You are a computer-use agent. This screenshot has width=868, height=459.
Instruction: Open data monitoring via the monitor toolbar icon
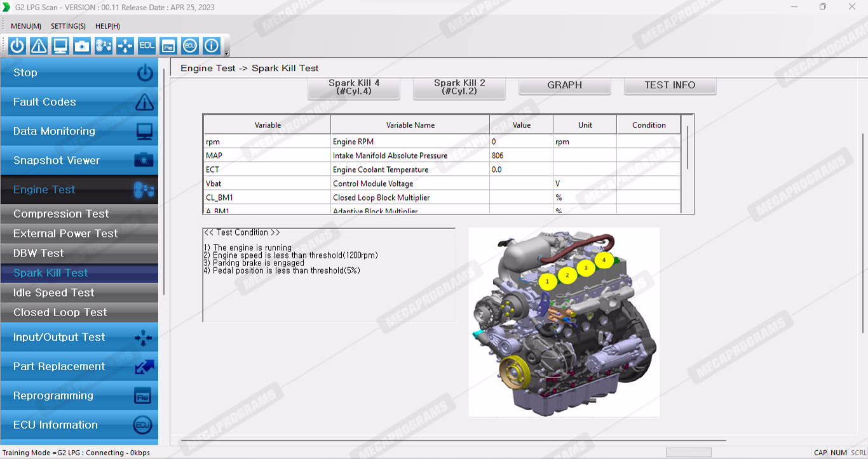coord(60,46)
